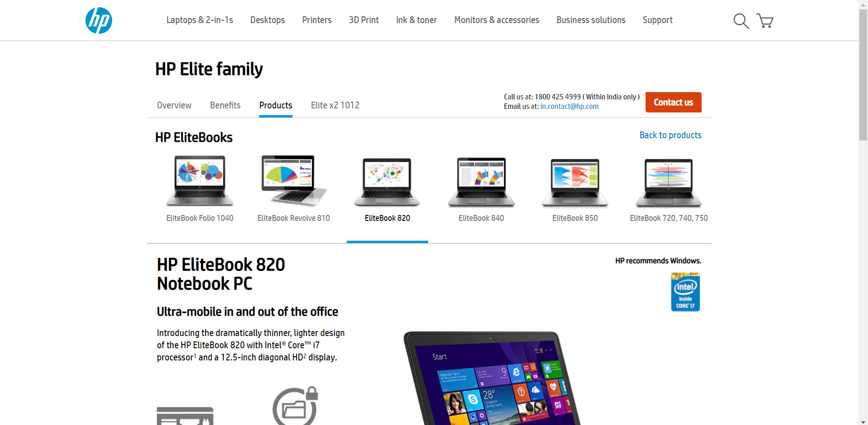Open the Laptops & 2-in-1s menu

click(x=200, y=20)
